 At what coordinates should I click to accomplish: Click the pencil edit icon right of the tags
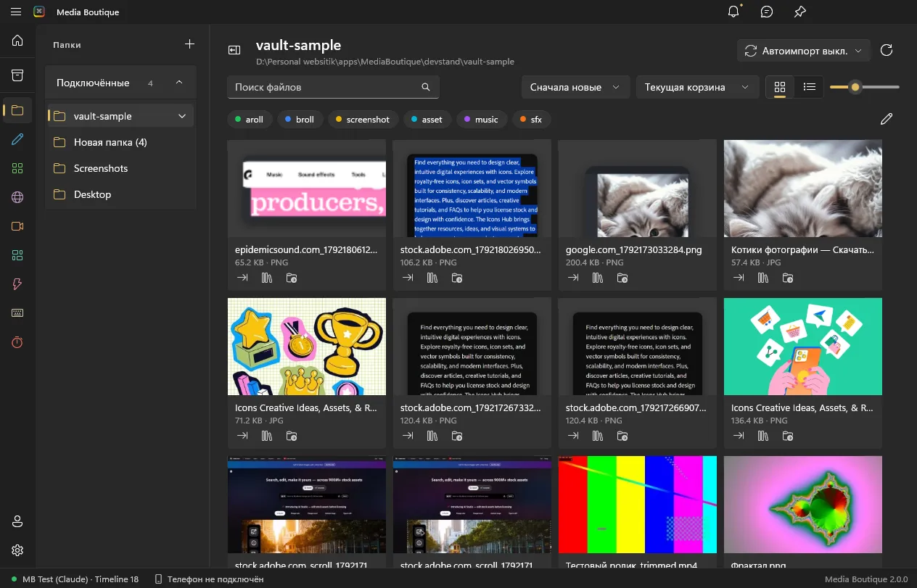pyautogui.click(x=886, y=120)
